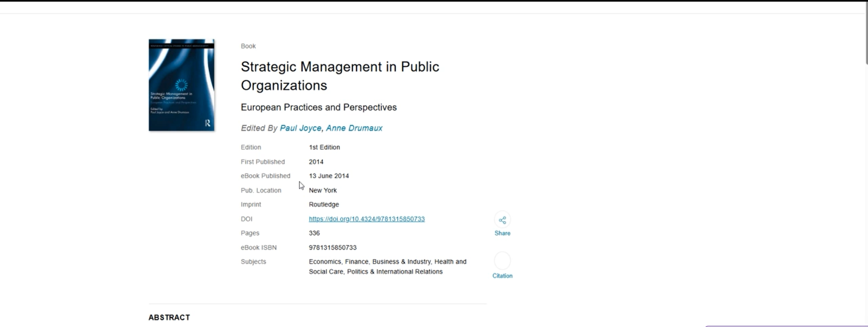Follow the DOI hyperlink

tap(367, 219)
